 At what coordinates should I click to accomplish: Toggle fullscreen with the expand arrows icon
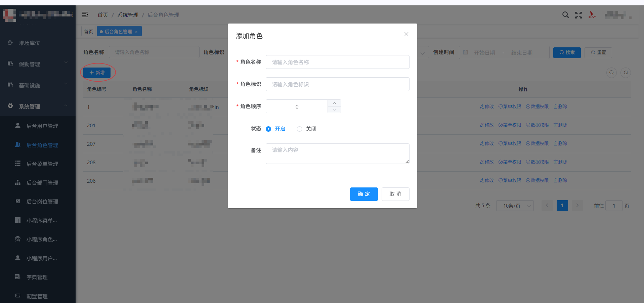tap(578, 15)
